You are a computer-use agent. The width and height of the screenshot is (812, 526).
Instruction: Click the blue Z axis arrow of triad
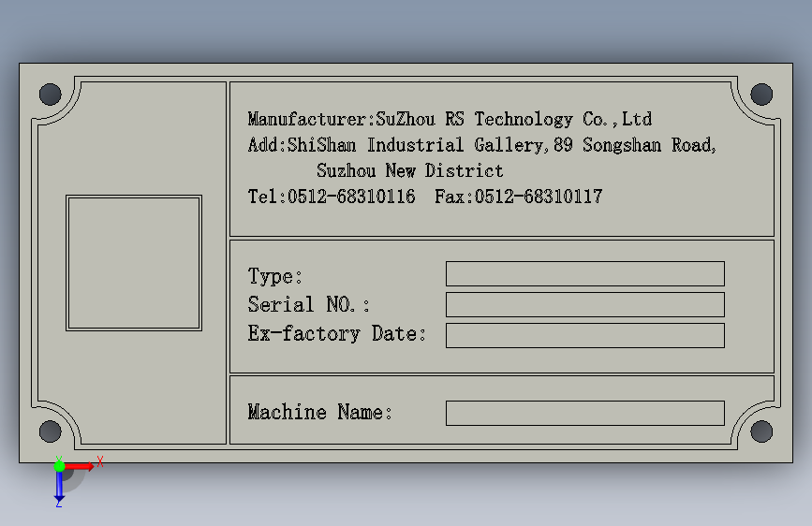[x=59, y=487]
